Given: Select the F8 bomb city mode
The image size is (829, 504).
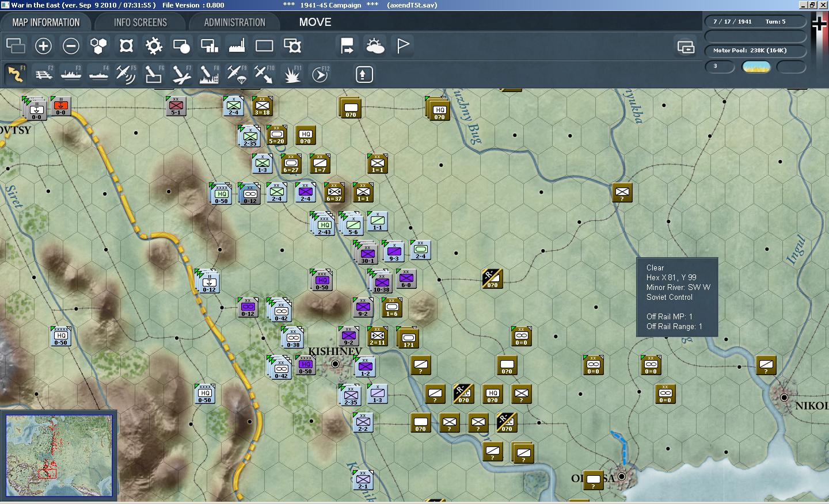Looking at the screenshot, I should [209, 74].
